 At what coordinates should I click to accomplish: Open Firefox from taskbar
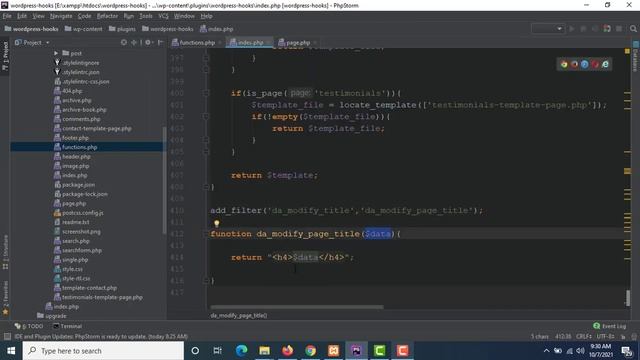tap(287, 351)
